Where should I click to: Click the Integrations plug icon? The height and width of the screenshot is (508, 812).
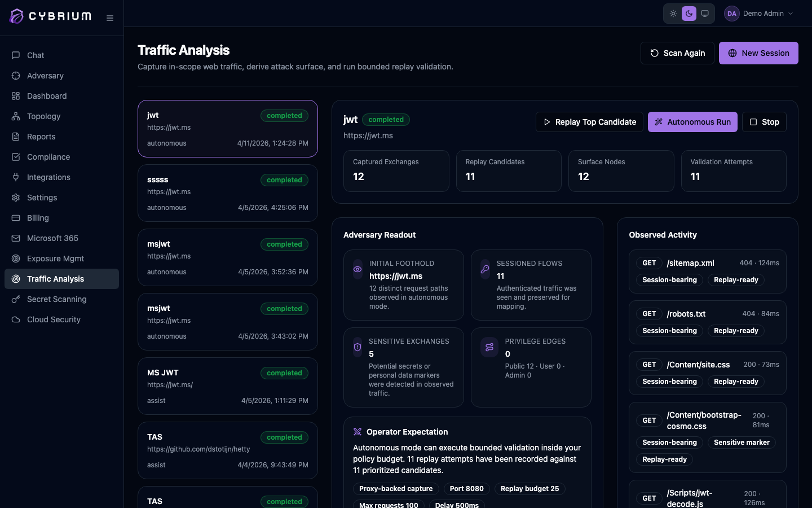point(16,177)
